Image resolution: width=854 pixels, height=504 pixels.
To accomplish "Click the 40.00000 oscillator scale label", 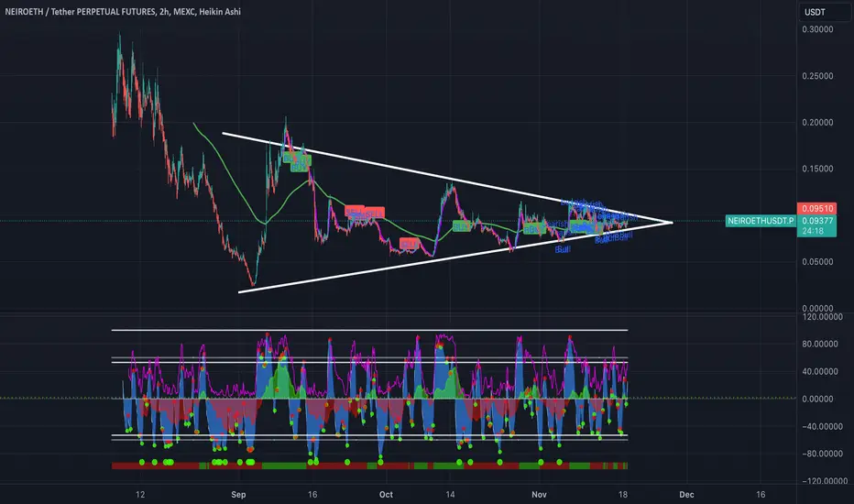I will (819, 372).
